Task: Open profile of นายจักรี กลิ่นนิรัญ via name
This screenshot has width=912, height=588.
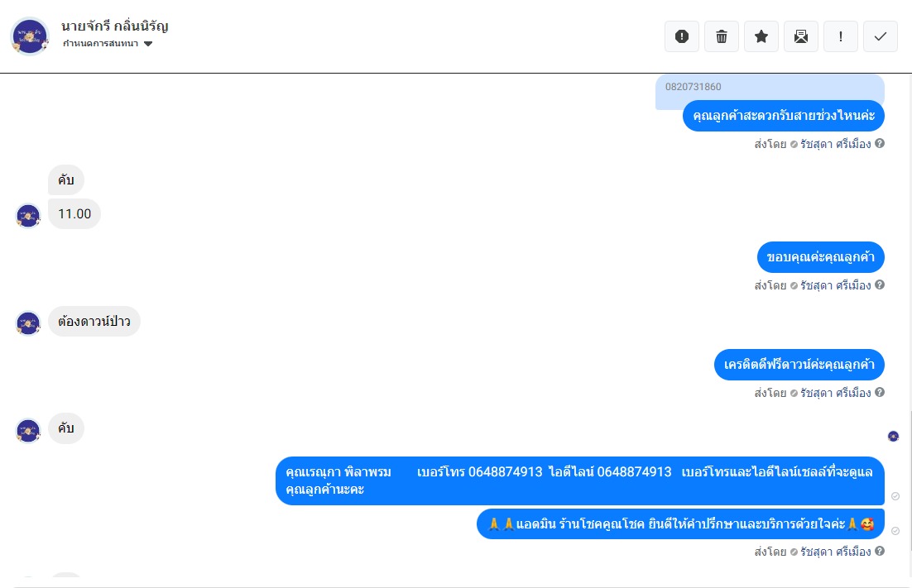Action: pyautogui.click(x=114, y=26)
